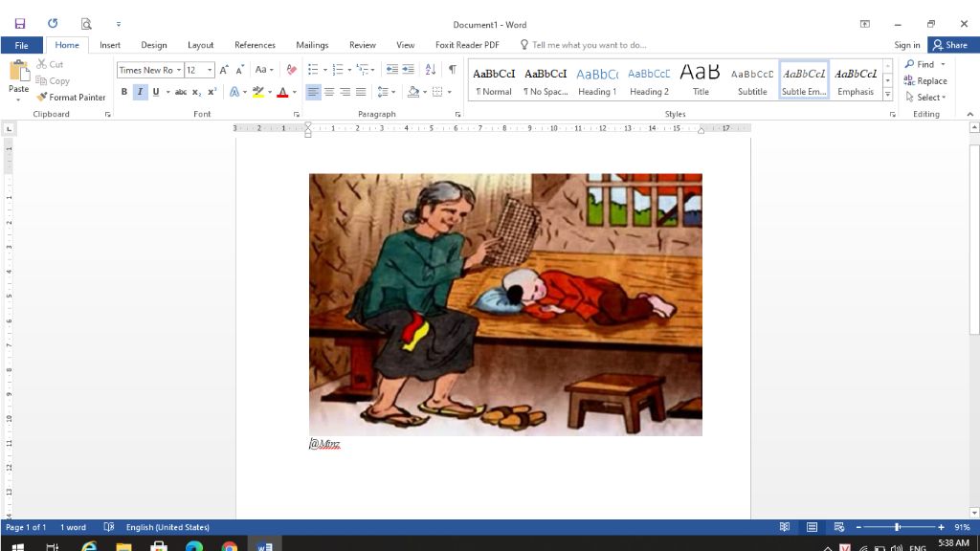Toggle the numbered list button

338,69
